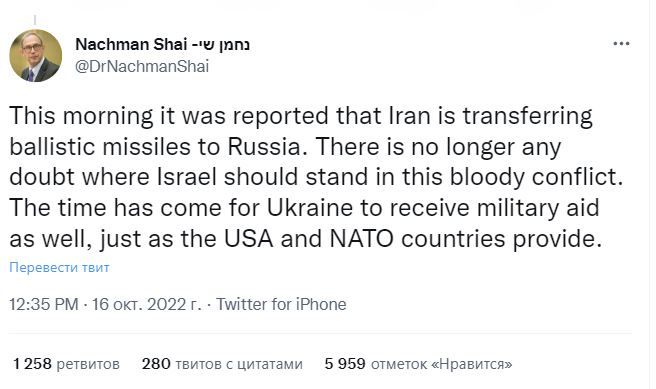The image size is (656, 389).
Task: Open the three-dot more options menu
Action: click(621, 44)
